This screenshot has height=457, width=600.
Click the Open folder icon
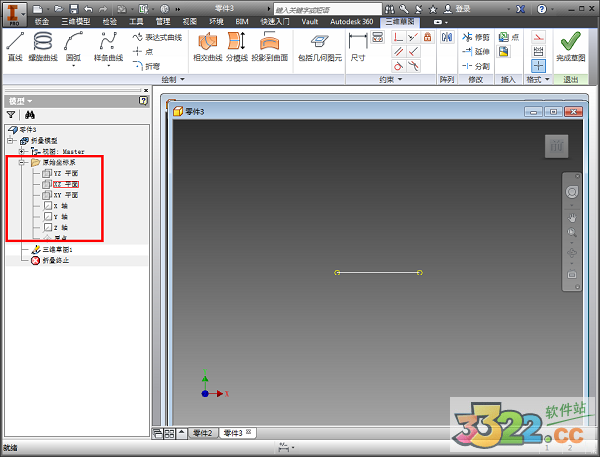[x=59, y=9]
